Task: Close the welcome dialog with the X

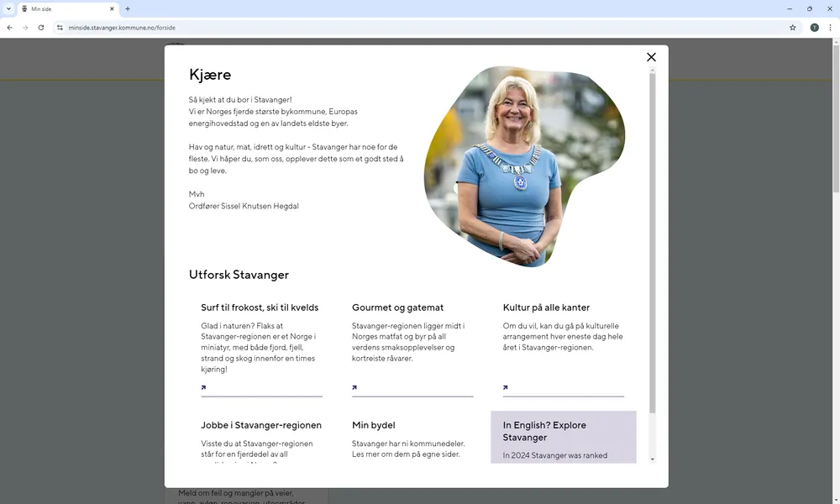Action: pos(651,57)
